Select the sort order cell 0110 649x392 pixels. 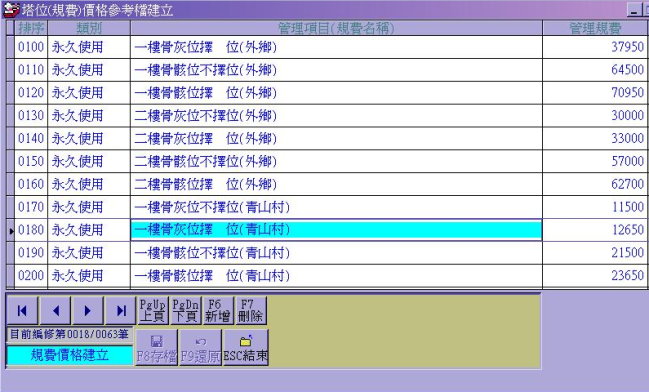point(31,70)
